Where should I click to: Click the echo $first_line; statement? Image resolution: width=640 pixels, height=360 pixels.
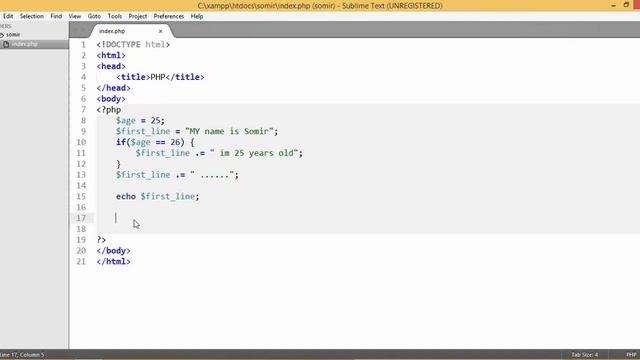tap(158, 197)
